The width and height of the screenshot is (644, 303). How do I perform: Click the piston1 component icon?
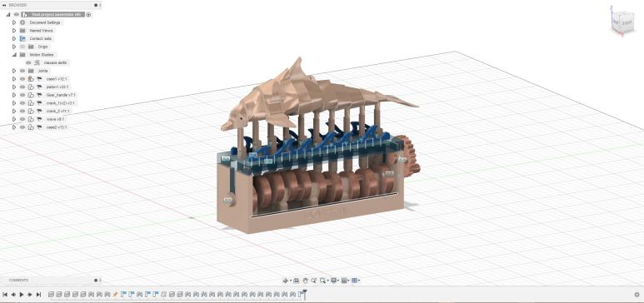coord(31,87)
